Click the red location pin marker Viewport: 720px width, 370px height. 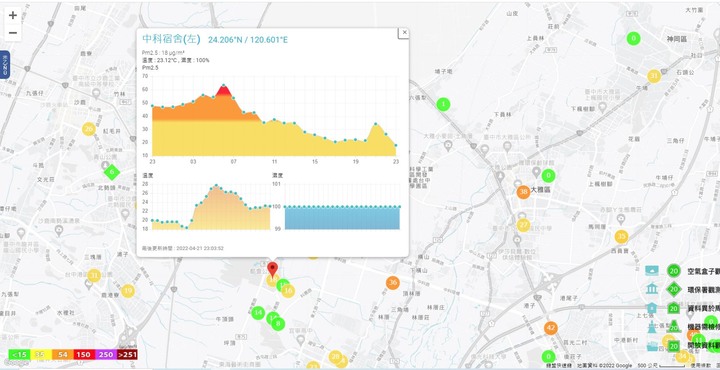click(273, 269)
